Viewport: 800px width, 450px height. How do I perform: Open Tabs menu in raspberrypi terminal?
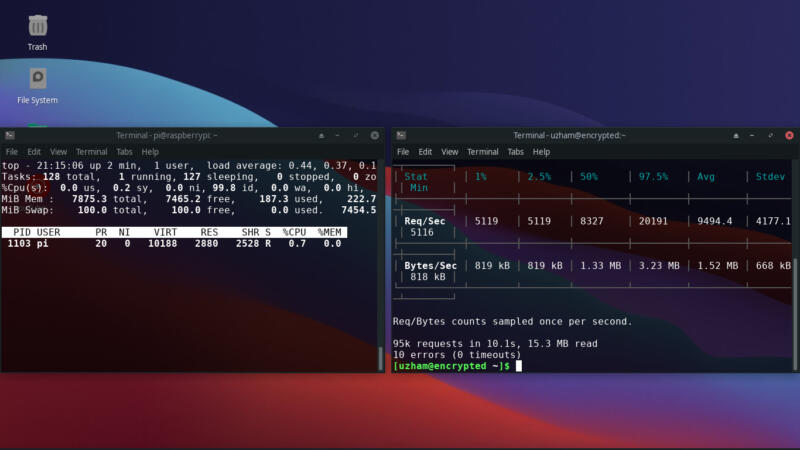[x=124, y=152]
